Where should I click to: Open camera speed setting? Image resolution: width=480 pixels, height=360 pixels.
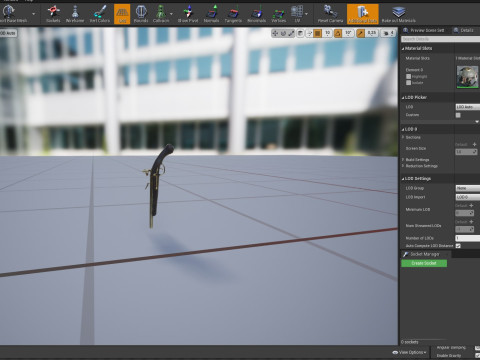pos(388,33)
